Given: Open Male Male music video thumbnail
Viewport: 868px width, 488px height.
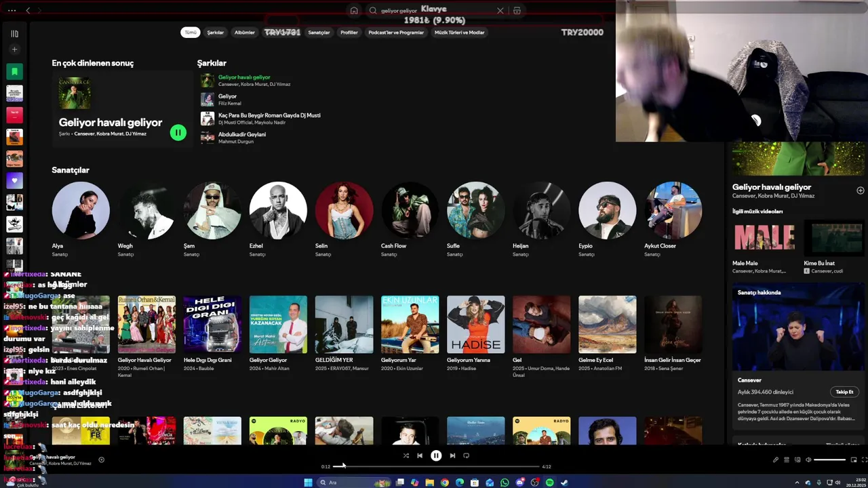Looking at the screenshot, I should click(764, 238).
